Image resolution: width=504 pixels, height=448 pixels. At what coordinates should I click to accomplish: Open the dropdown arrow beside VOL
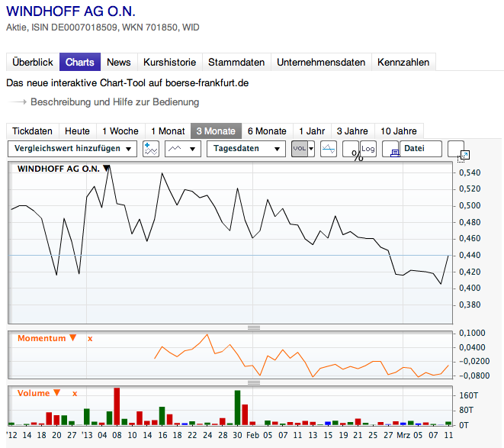[311, 149]
